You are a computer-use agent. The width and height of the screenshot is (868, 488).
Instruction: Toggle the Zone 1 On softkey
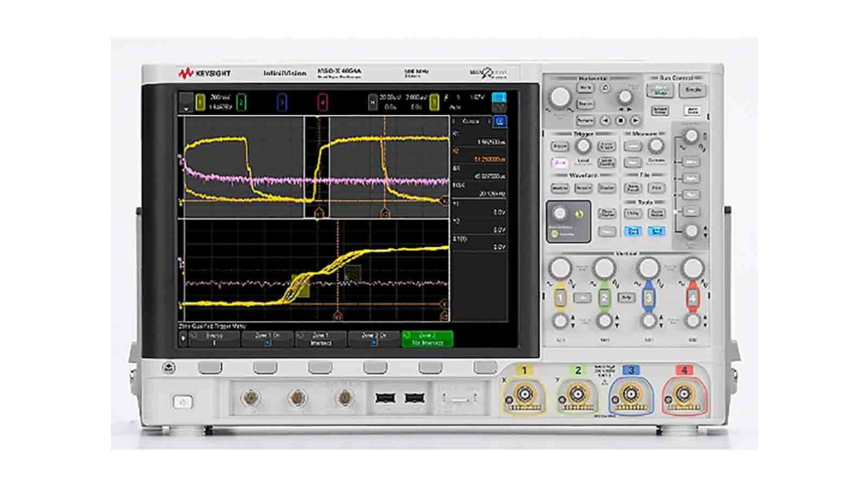267,339
